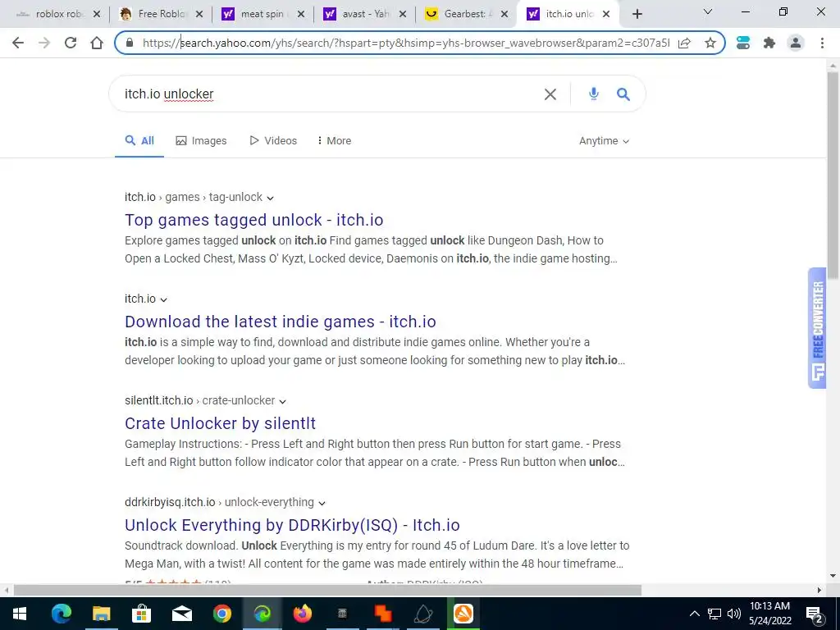Open the teal toggle extension icon
This screenshot has height=630, width=840.
click(743, 43)
